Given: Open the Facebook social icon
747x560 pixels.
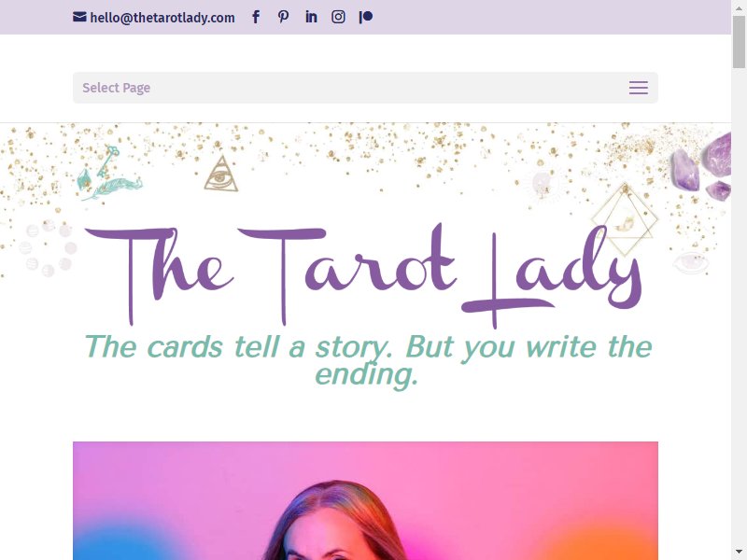Looking at the screenshot, I should coord(256,17).
